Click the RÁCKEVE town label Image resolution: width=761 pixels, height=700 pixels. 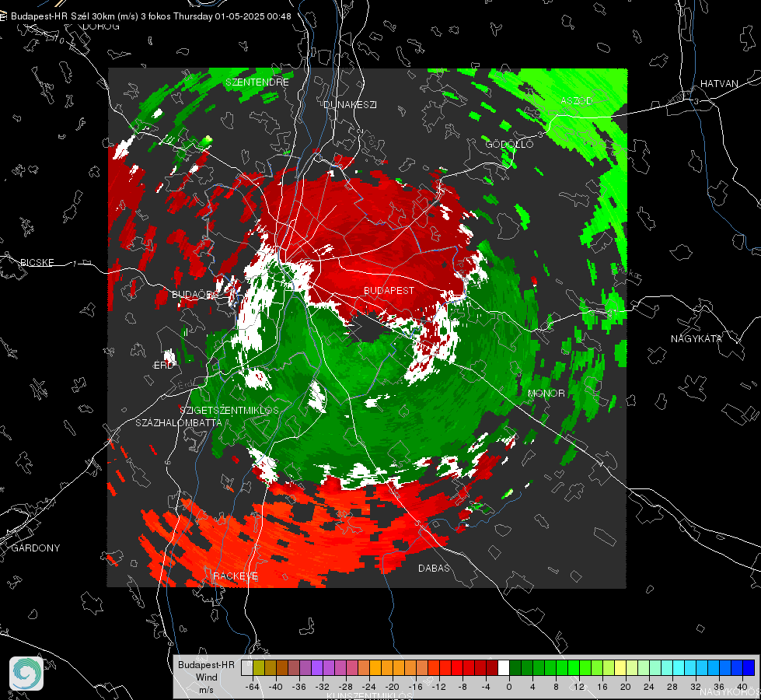tap(236, 576)
